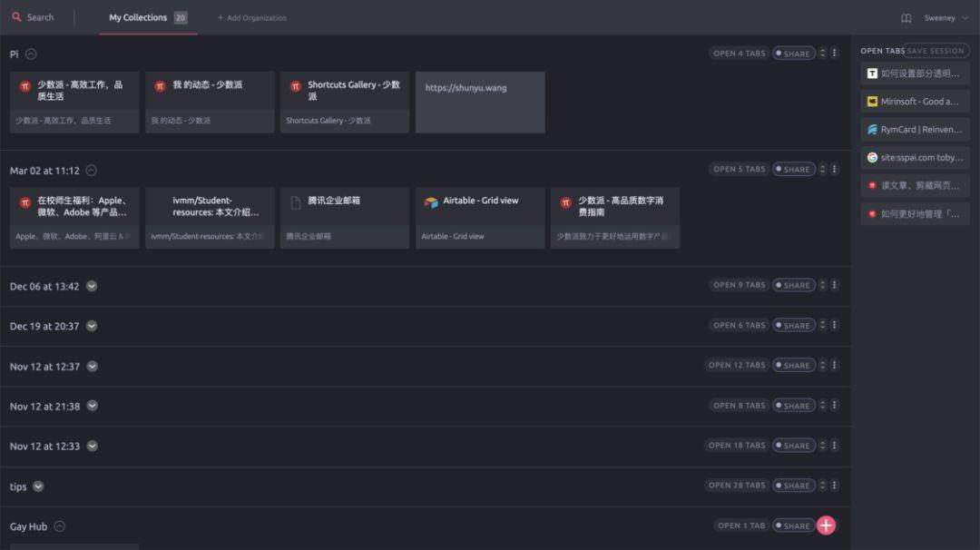
Task: Open the 读文章、剪藏网页 open tab
Action: [915, 186]
